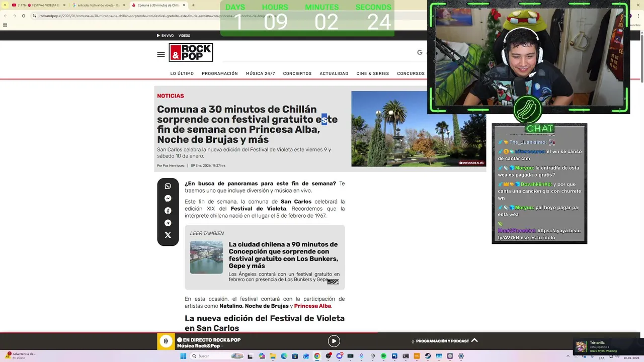Open File Explorer from the taskbar

tap(273, 356)
